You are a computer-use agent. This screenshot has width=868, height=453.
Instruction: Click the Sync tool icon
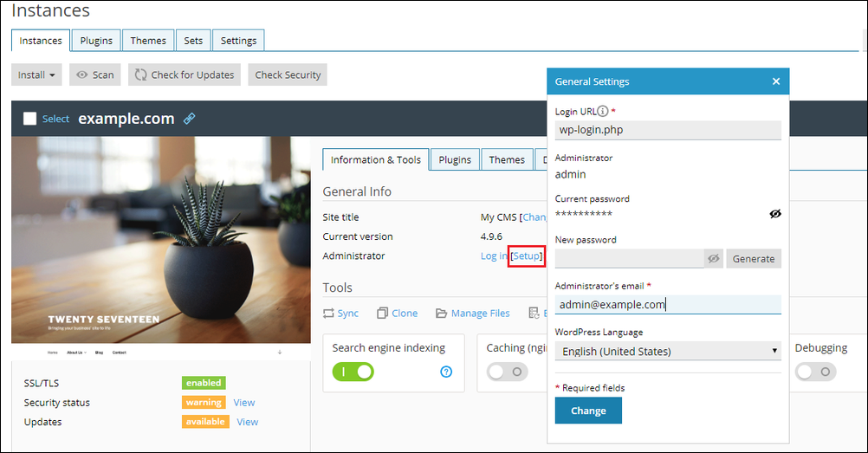tap(328, 314)
